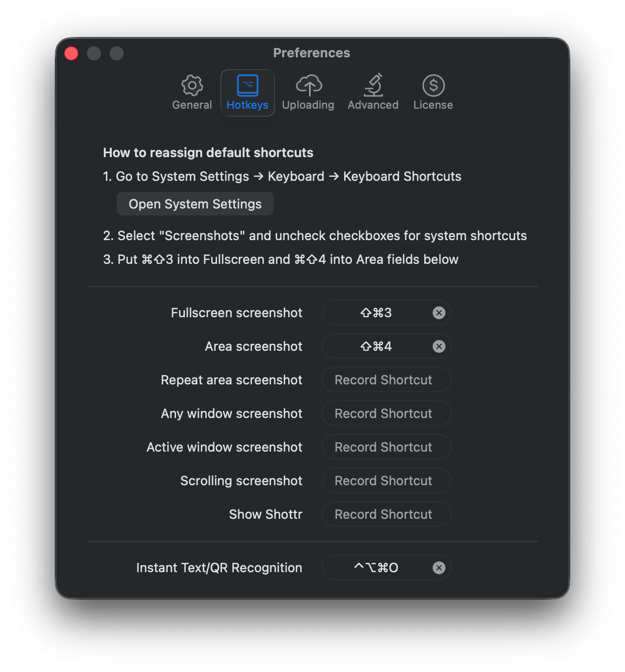
Task: Record shortcut for Repeat area screenshot
Action: (384, 380)
